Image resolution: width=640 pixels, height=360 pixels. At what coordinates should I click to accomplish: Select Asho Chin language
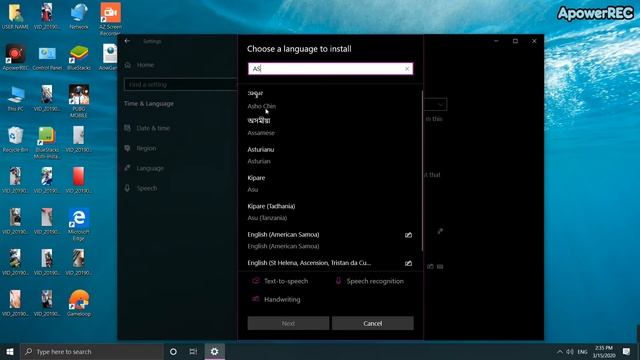(330, 100)
